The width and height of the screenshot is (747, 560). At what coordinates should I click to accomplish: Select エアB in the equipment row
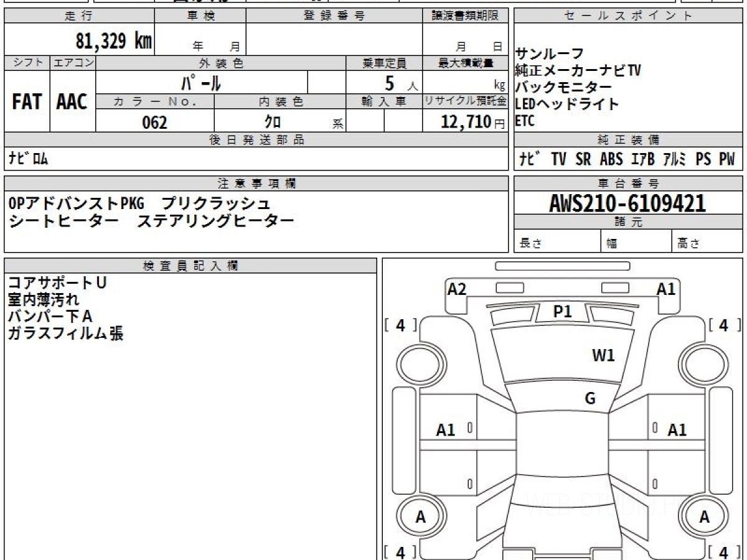point(643,159)
